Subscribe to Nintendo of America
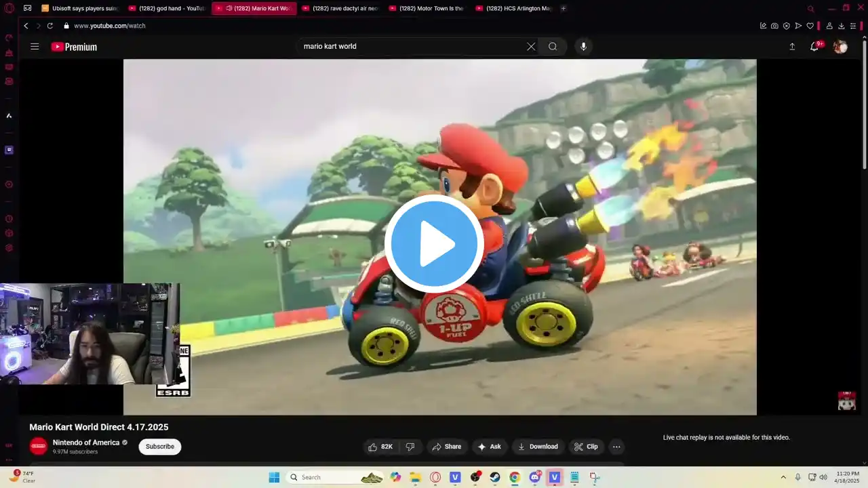868x488 pixels. 160,447
